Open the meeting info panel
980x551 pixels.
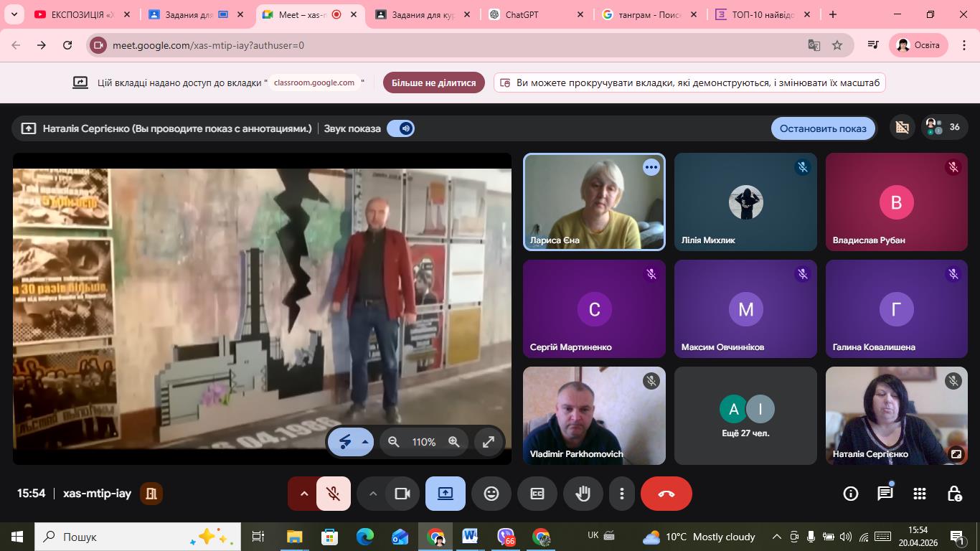point(850,494)
